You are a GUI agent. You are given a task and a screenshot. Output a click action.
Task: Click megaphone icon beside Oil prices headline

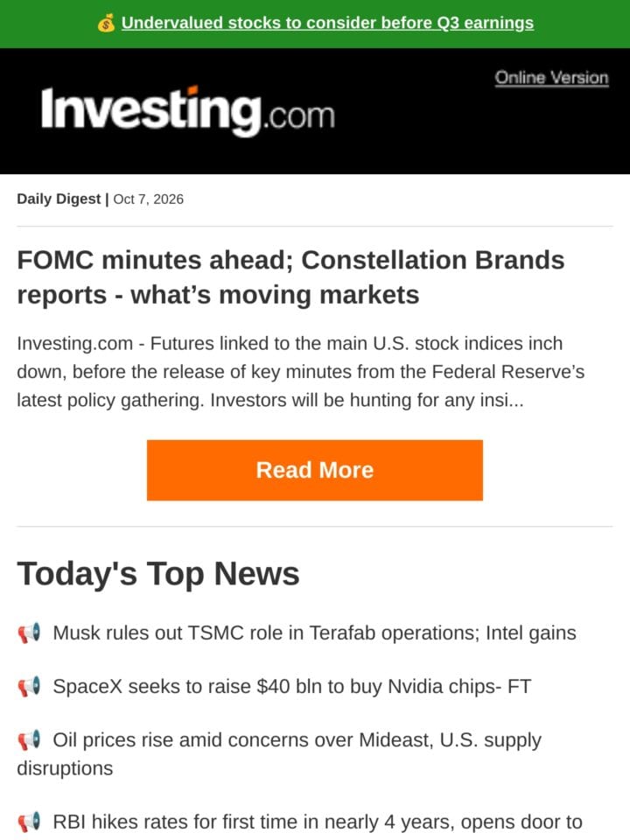tap(29, 740)
